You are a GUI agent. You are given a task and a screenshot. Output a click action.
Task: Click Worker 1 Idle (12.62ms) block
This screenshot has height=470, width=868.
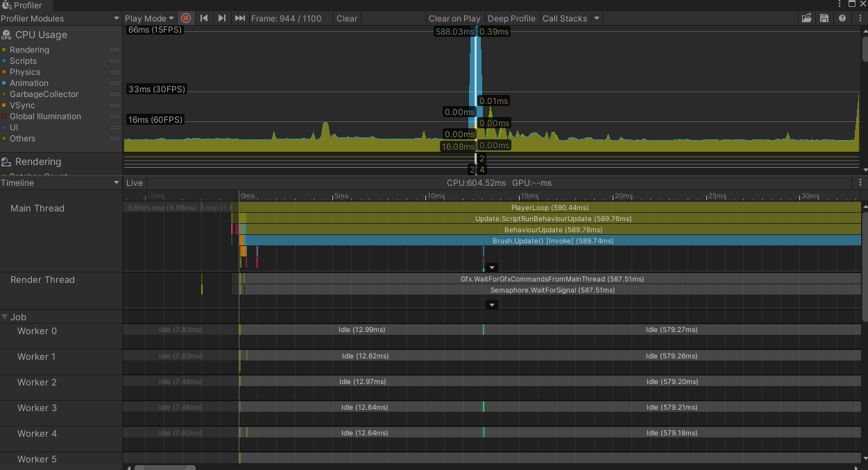[365, 356]
